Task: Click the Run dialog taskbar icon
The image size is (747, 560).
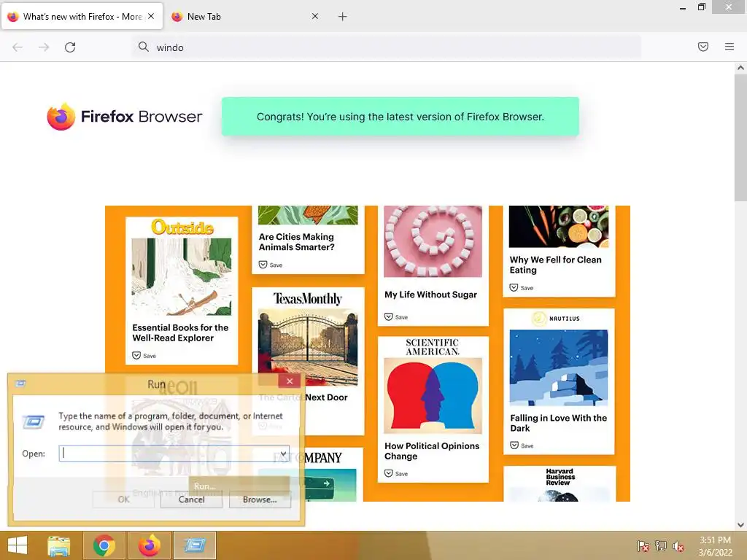Action: click(194, 545)
